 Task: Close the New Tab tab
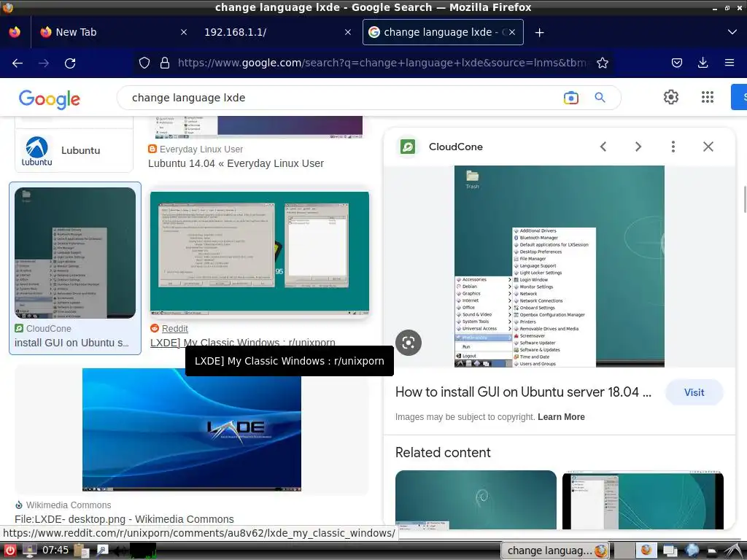click(184, 32)
